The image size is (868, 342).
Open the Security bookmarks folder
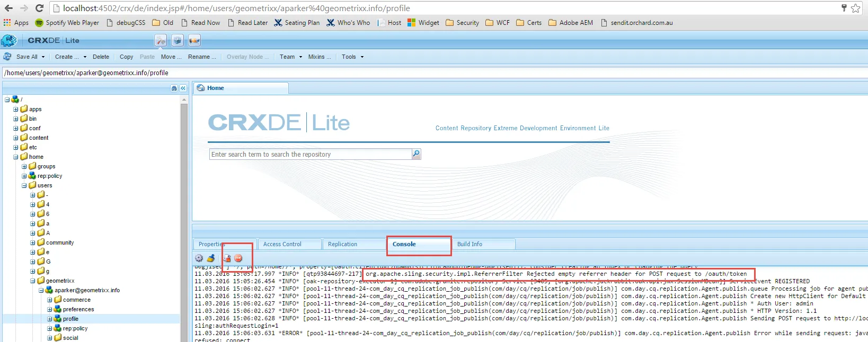coord(463,23)
